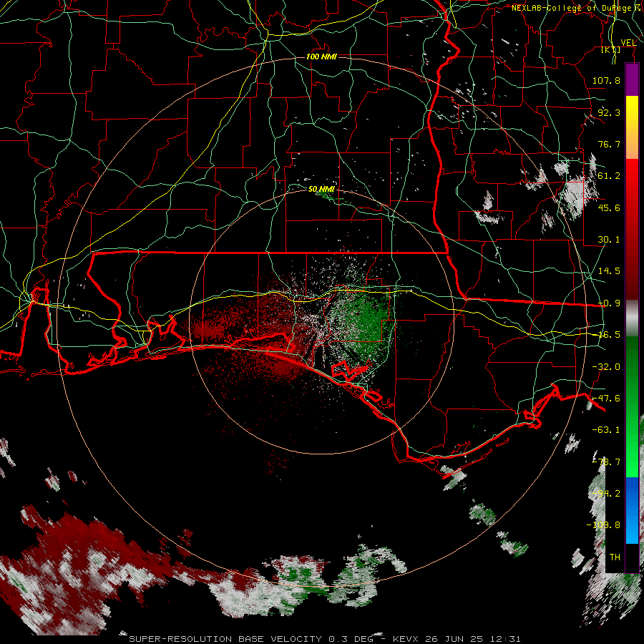Screen dimensions: 644x644
Task: Click the VEL legend title
Action: [628, 43]
